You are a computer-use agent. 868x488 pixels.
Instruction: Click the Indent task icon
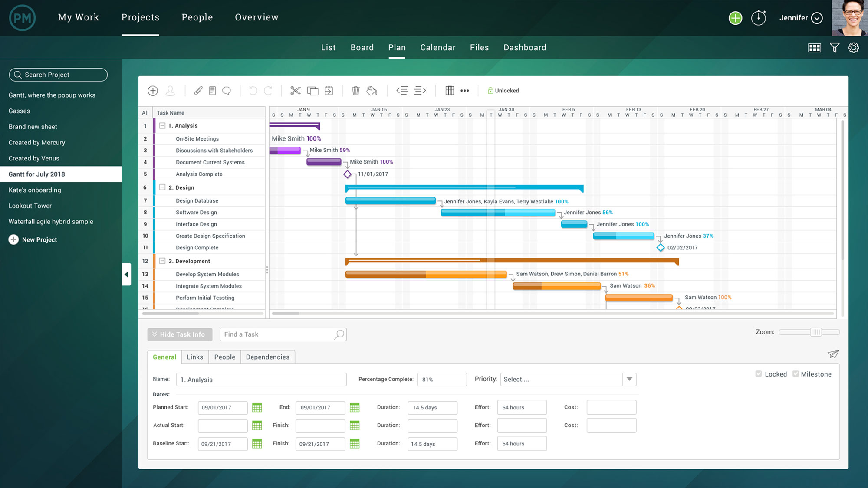point(420,91)
